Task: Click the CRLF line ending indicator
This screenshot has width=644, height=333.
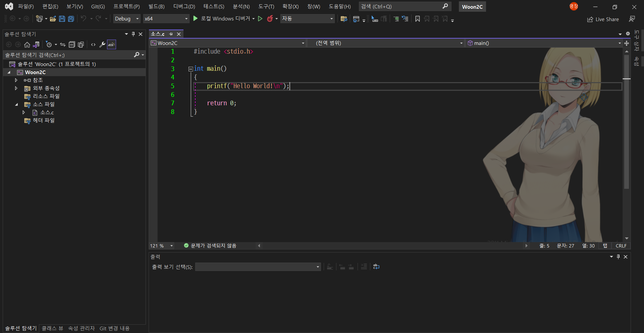Action: point(621,246)
